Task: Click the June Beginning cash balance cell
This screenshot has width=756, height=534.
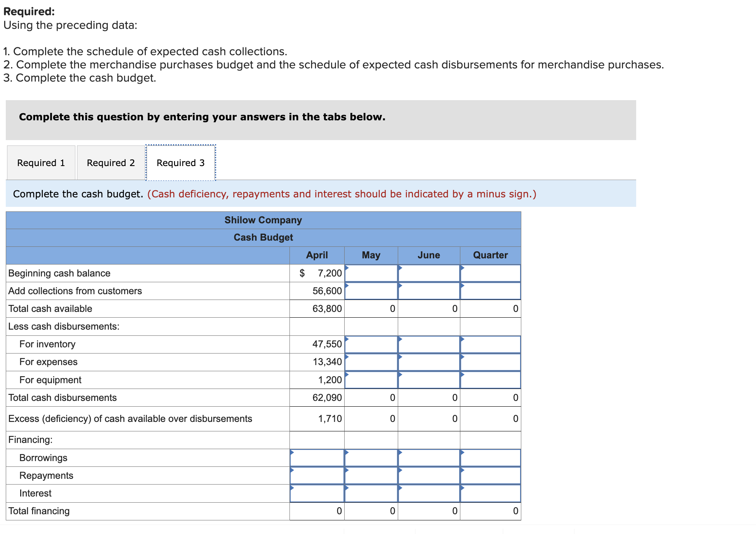Action: click(428, 273)
